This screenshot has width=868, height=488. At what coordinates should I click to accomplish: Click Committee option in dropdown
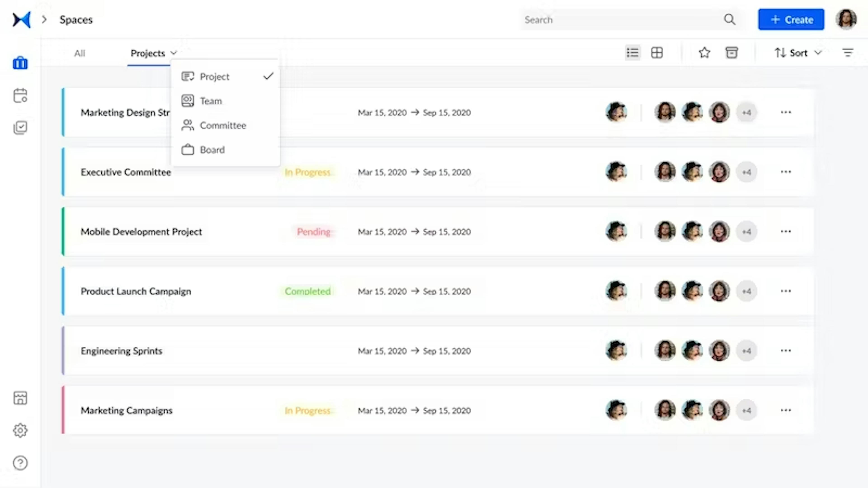pos(223,125)
